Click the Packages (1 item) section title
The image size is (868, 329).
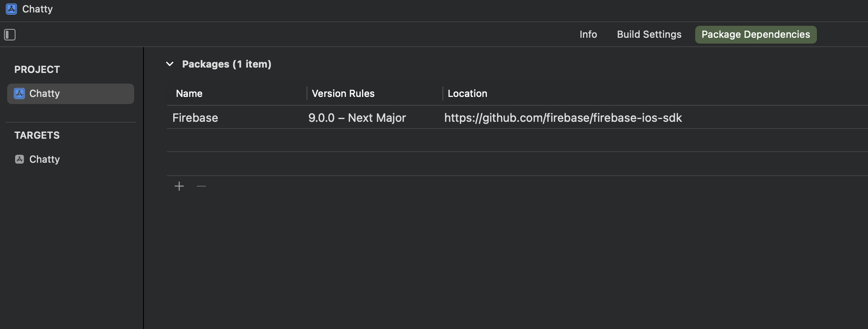click(x=227, y=64)
